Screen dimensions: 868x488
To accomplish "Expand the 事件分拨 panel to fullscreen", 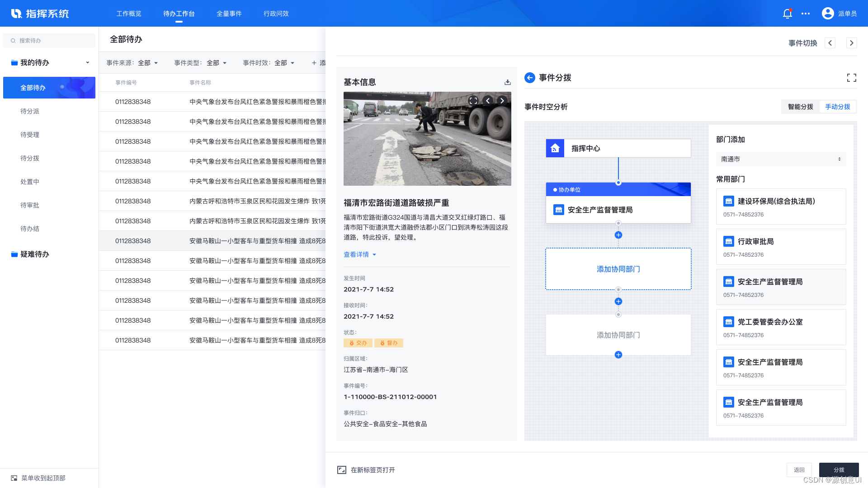I will [x=851, y=78].
